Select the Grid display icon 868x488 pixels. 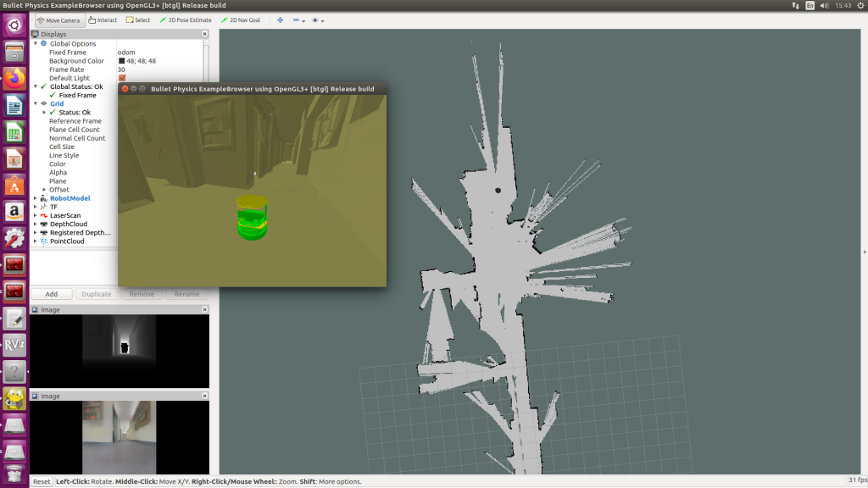click(x=44, y=103)
